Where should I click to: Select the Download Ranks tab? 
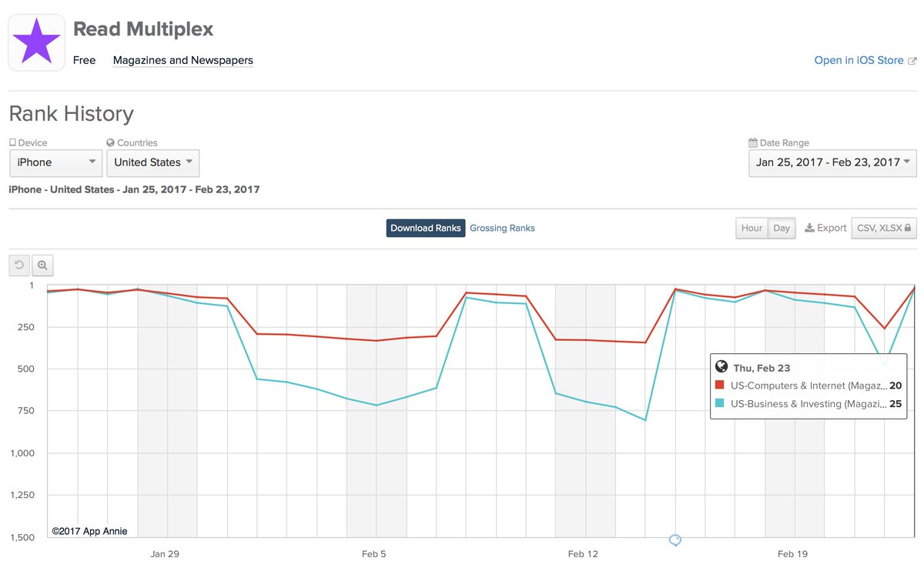tap(426, 228)
